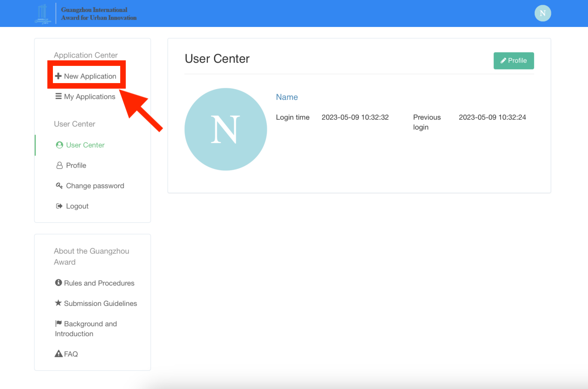Go to My Applications in sidebar
Screen dimensions: 588x389
point(90,97)
